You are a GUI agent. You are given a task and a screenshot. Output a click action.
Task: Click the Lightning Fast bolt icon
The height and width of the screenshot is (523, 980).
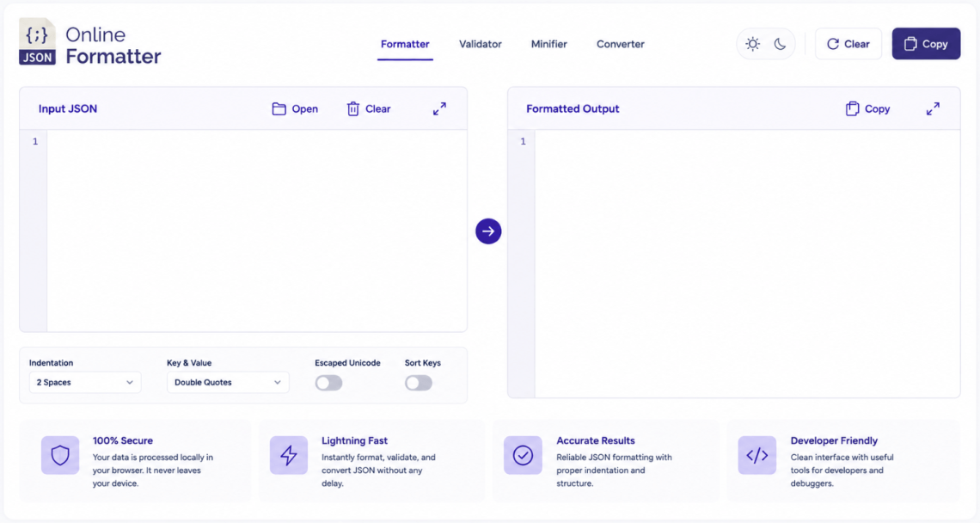tap(289, 455)
